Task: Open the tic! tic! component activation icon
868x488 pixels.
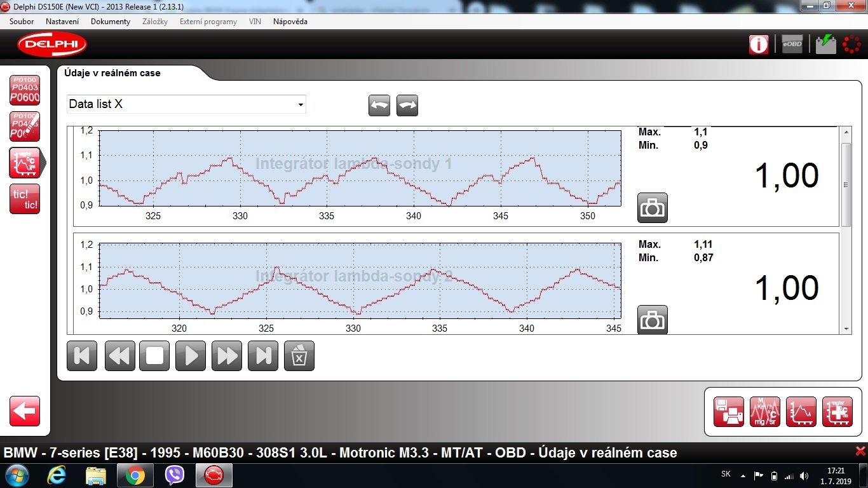Action: point(24,199)
